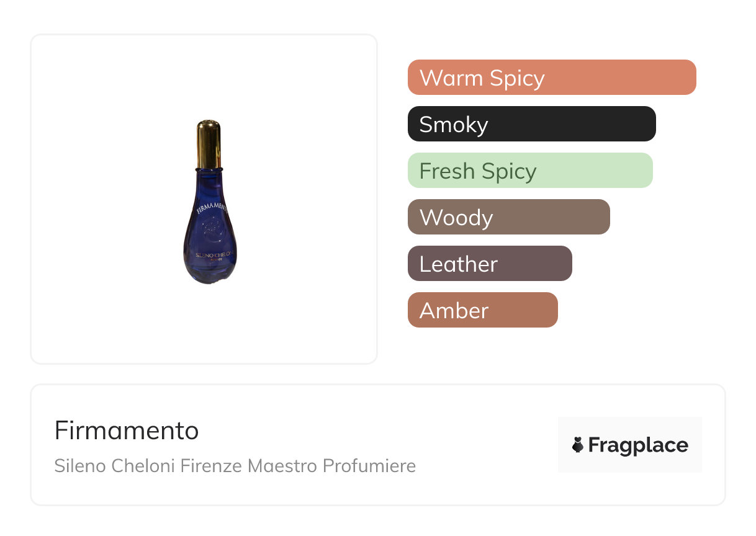Choose the Woody accord bar
This screenshot has width=756, height=536.
click(x=509, y=217)
